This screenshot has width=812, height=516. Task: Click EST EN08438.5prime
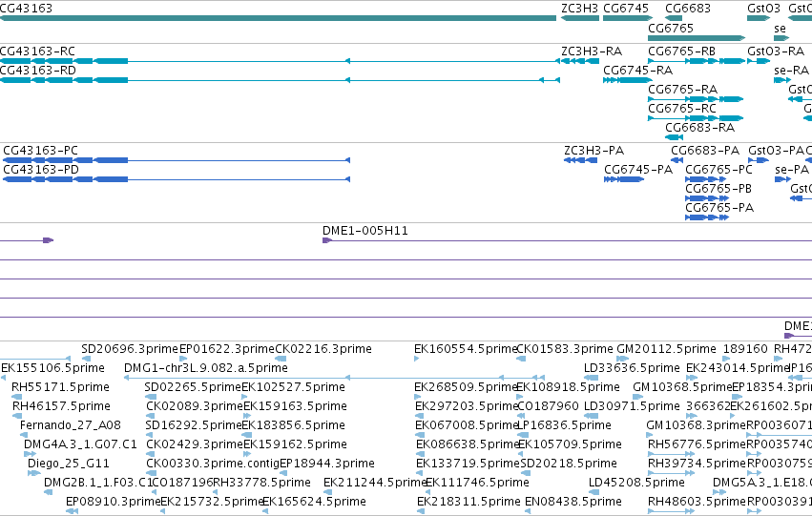click(x=528, y=511)
